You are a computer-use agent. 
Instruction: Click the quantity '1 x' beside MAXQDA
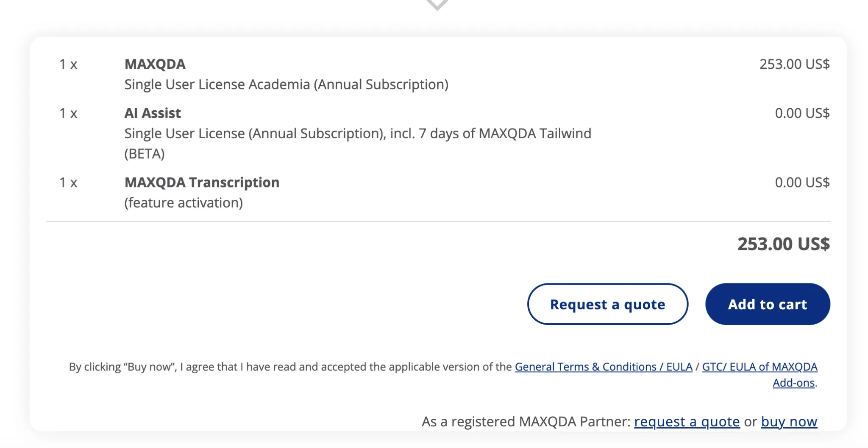click(68, 64)
